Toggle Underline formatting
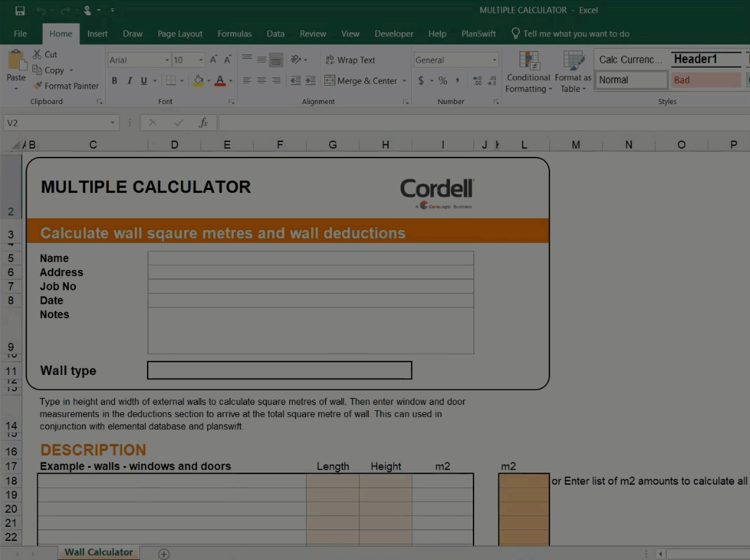This screenshot has width=750, height=560. point(144,81)
